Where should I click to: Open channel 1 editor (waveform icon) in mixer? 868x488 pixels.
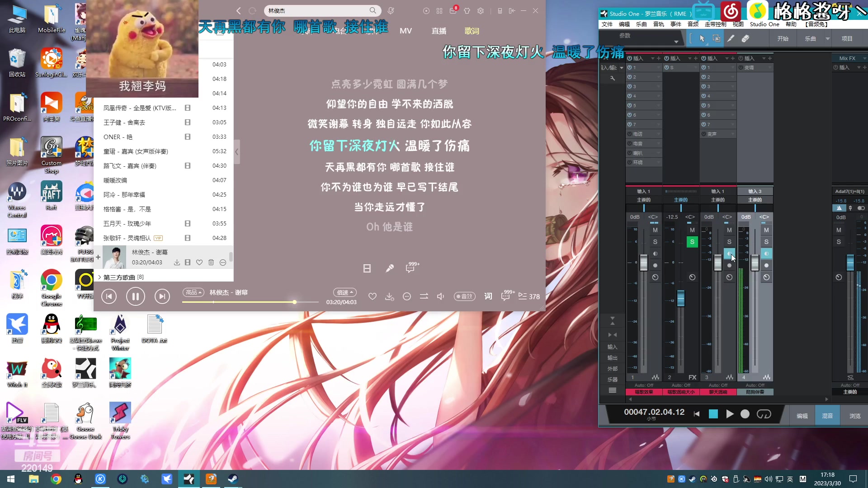point(656,377)
